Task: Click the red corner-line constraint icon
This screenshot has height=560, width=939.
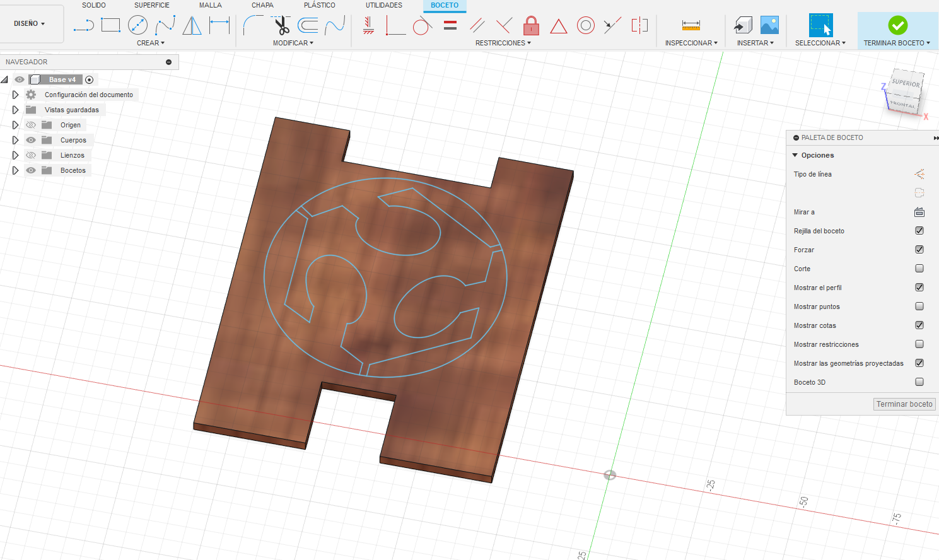Action: point(395,25)
